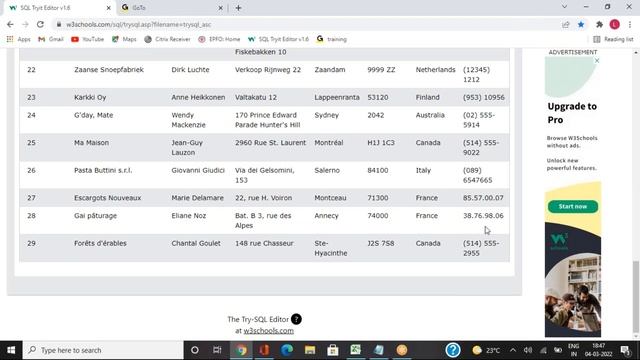Open the volume speaker icon

pyautogui.click(x=528, y=350)
